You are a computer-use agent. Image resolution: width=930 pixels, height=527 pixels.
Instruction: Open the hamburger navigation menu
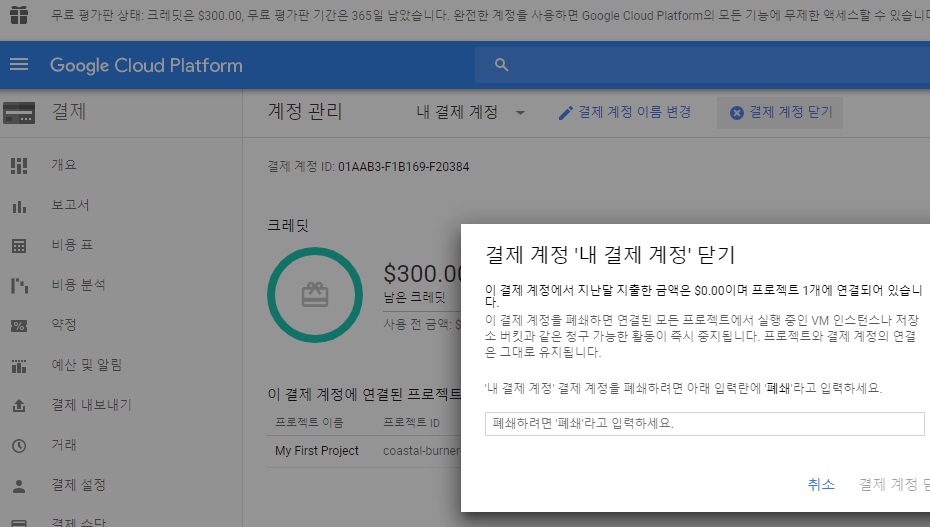19,64
